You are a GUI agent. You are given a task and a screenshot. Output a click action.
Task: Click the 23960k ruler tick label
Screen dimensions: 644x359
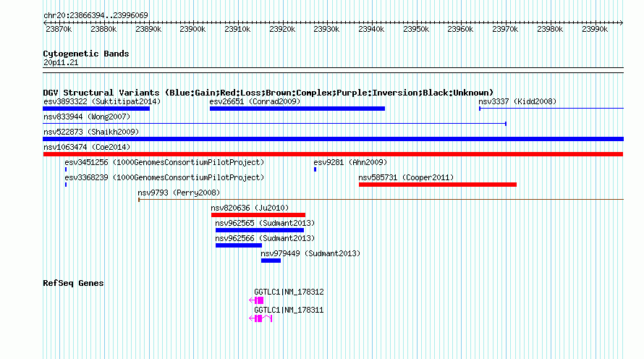pyautogui.click(x=460, y=29)
